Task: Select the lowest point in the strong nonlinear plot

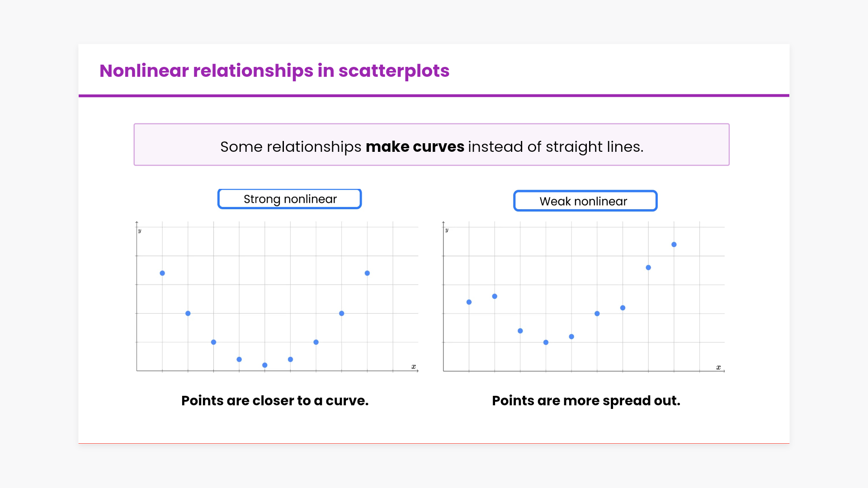Action: [265, 365]
